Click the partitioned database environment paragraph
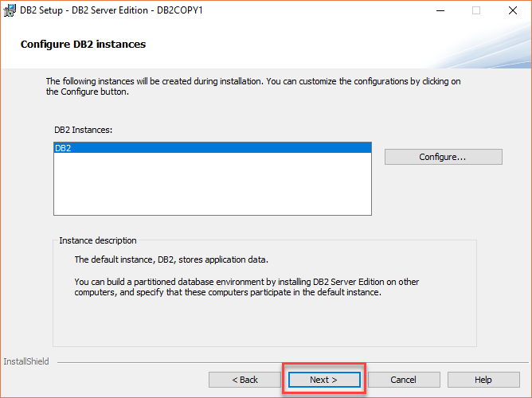532x398 pixels. (247, 287)
